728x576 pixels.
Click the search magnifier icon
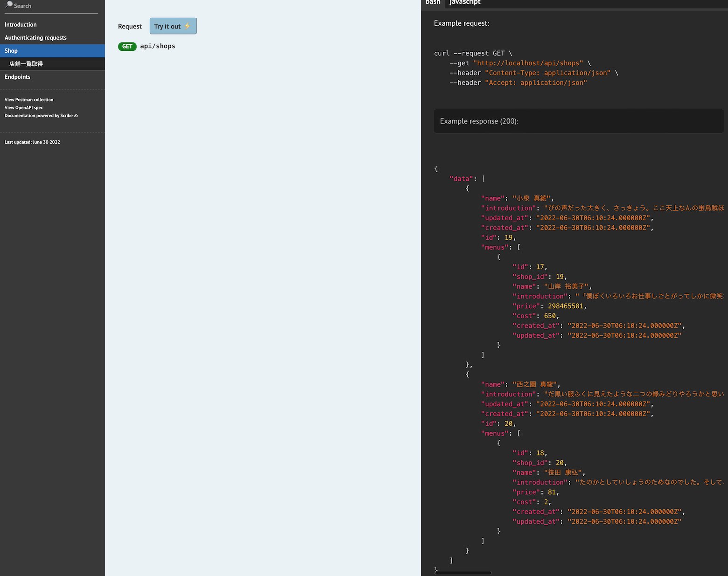(x=9, y=5)
